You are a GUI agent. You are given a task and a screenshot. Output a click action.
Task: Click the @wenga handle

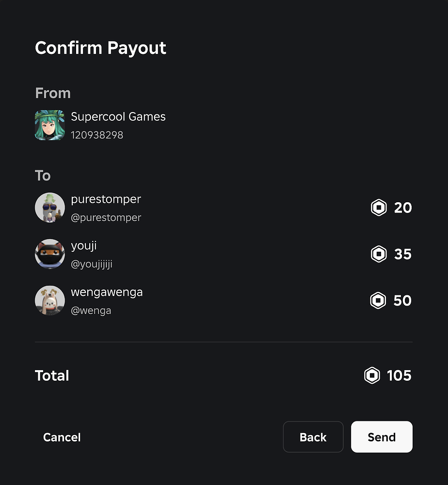pos(91,310)
